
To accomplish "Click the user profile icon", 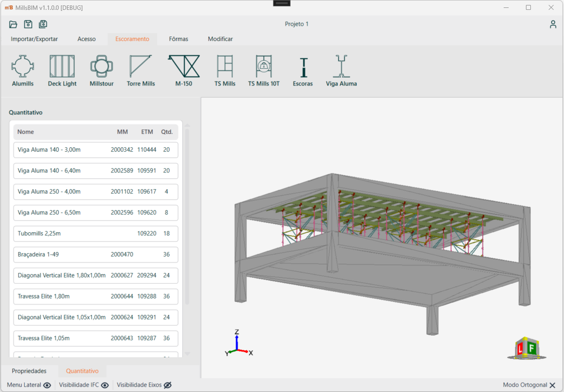I will [x=553, y=24].
